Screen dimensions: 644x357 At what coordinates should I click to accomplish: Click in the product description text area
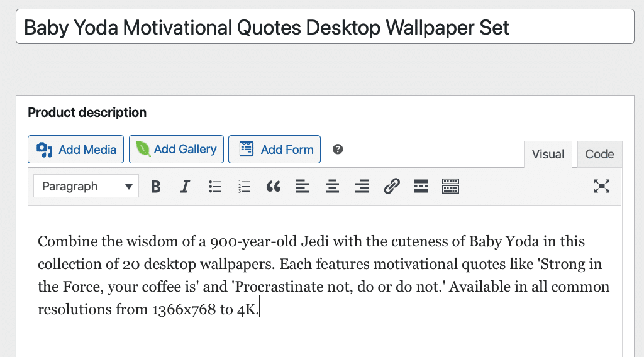pos(325,281)
